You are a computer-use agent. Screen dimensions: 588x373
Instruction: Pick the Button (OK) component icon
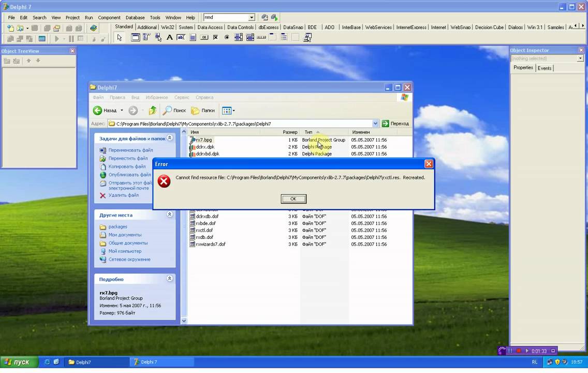pyautogui.click(x=204, y=37)
